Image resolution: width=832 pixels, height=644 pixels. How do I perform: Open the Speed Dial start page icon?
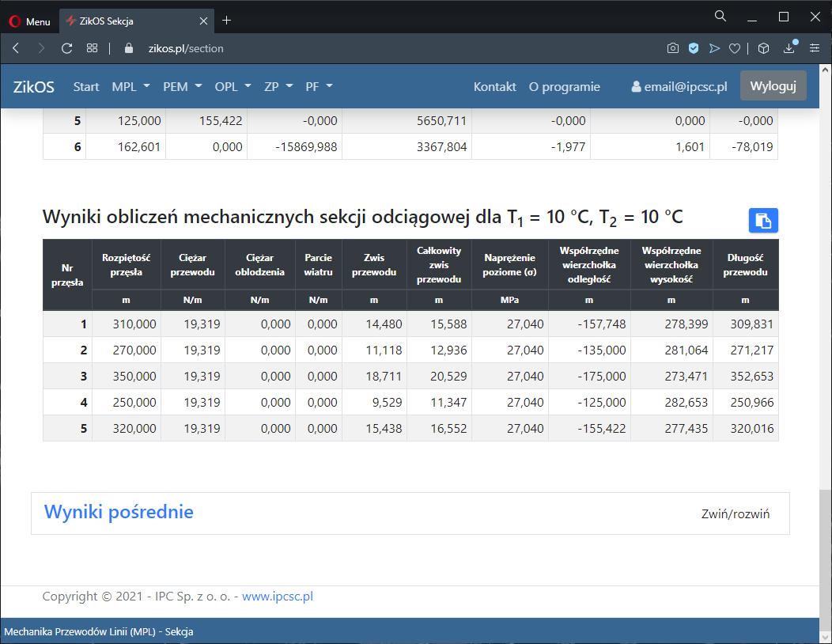pos(93,48)
